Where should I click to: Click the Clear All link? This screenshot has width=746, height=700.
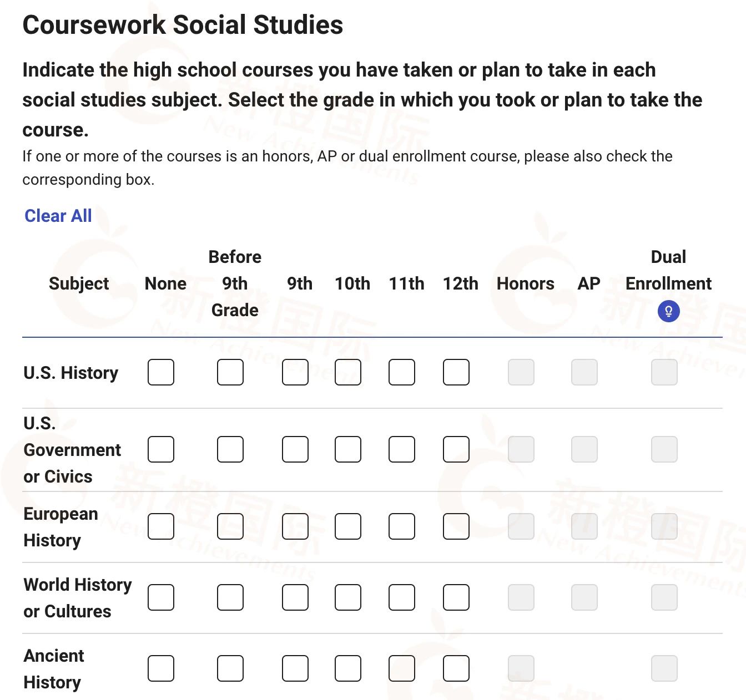(x=58, y=216)
